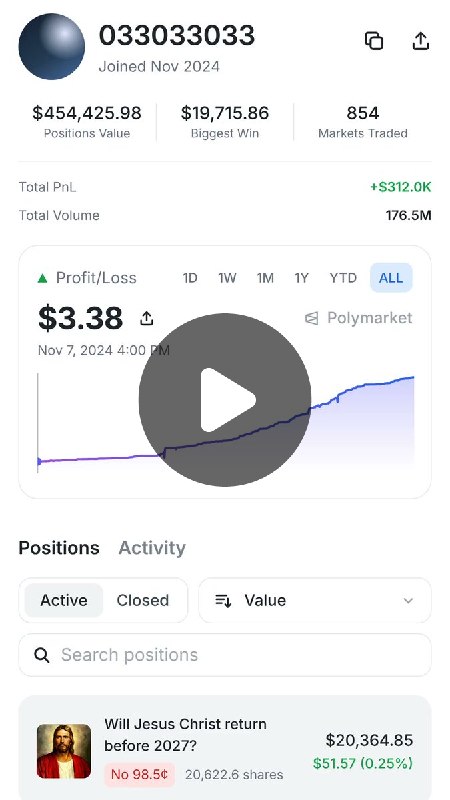450x800 pixels.
Task: Switch the chart to the YTD range
Action: (x=343, y=278)
